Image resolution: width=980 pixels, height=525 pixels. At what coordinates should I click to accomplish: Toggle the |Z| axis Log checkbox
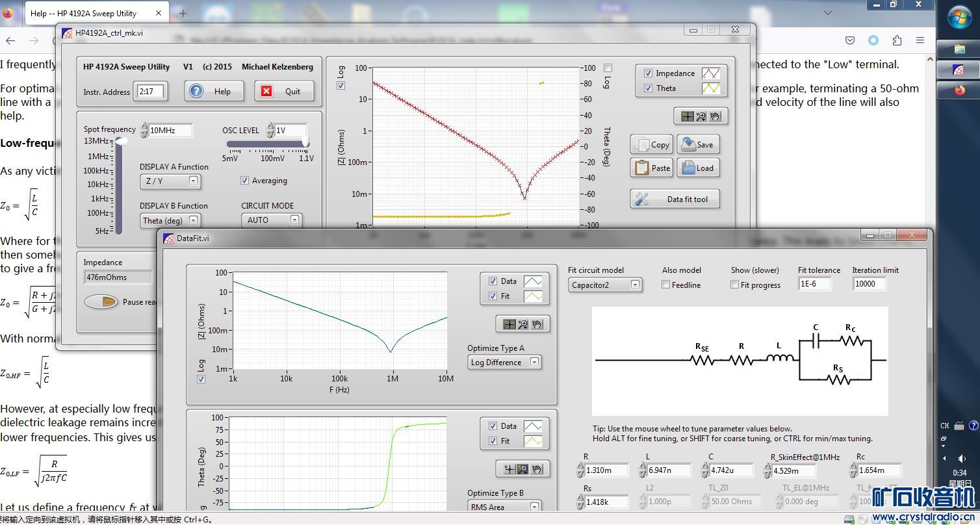tap(341, 85)
